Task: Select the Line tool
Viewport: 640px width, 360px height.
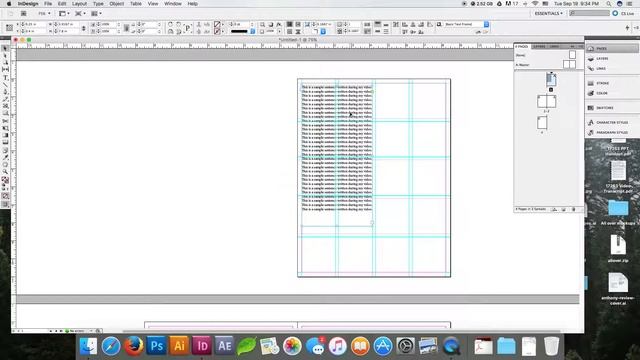Action: coord(5,84)
